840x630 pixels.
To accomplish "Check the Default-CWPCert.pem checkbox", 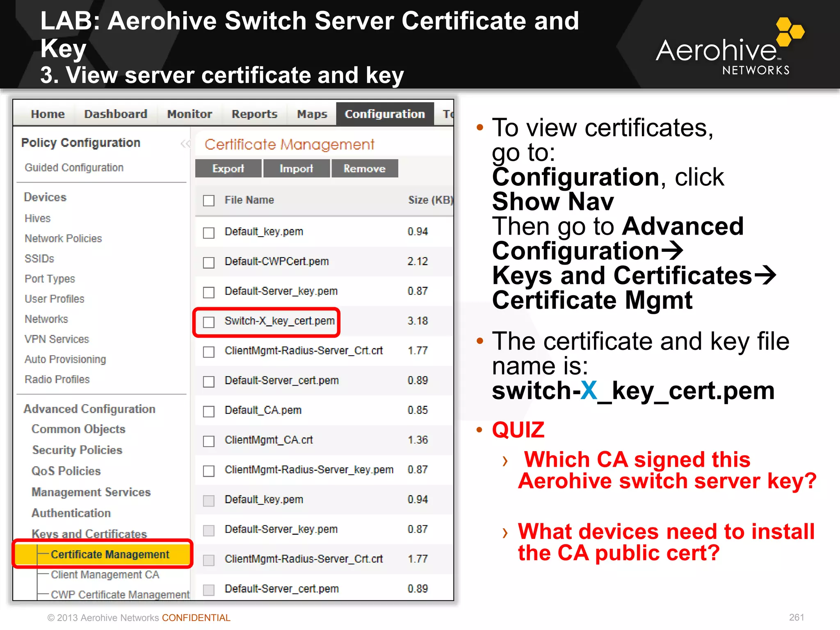I will coord(209,262).
